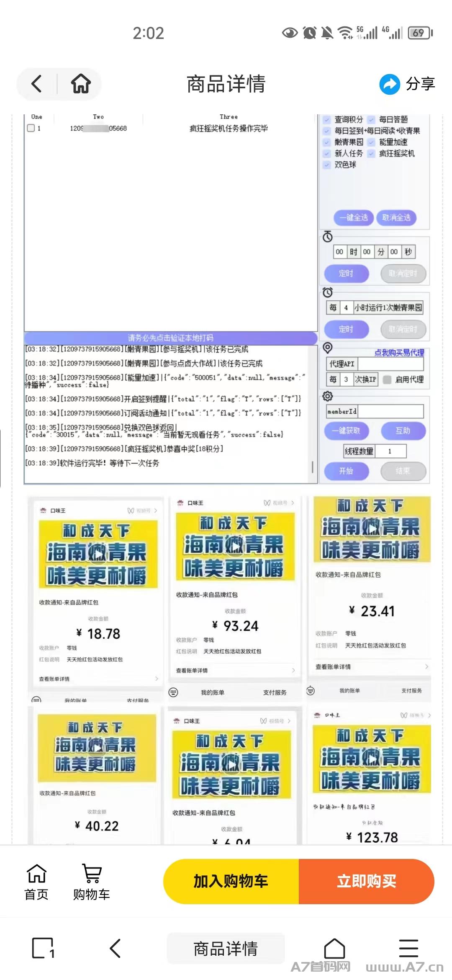Tap keyboard icon left of 我的账单 in ¥93.24 card
This screenshot has width=452, height=980.
click(173, 692)
